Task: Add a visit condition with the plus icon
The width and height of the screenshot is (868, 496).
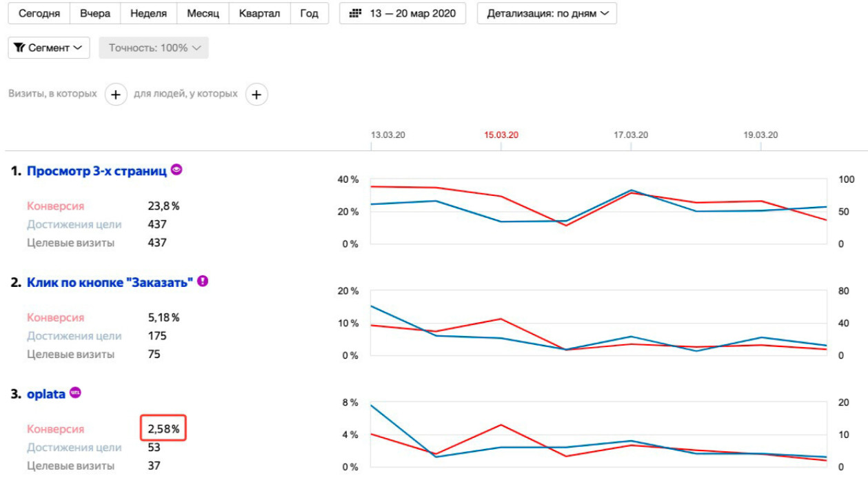Action: (x=116, y=95)
